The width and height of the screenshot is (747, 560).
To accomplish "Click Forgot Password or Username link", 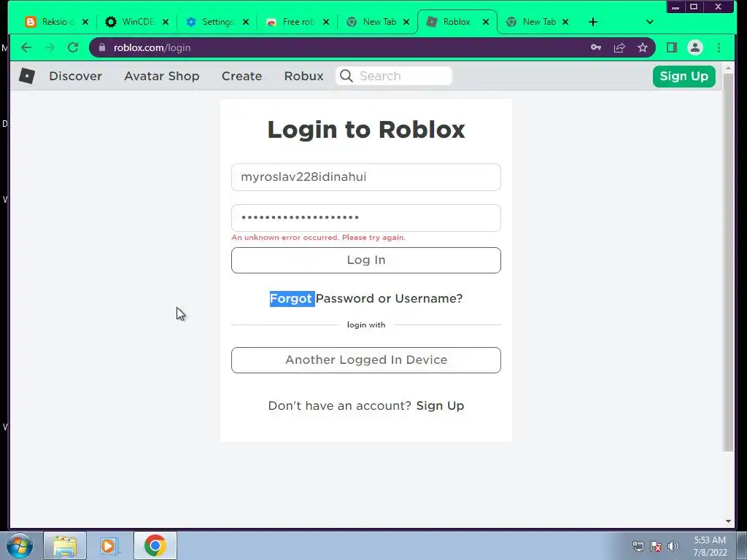I will 366,298.
